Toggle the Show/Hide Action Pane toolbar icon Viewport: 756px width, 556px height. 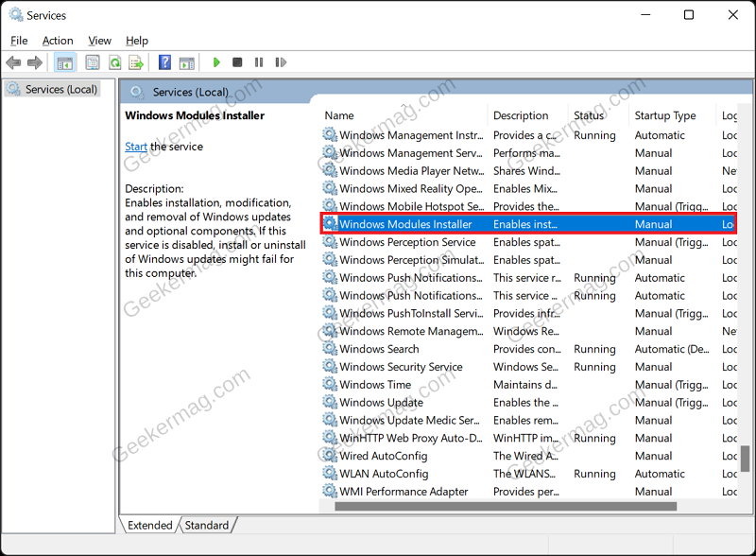point(186,62)
